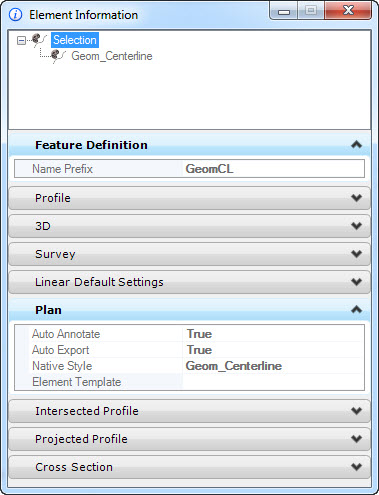This screenshot has height=495, width=379.
Task: Collapse the Feature Definition section chevron
Action: click(356, 145)
